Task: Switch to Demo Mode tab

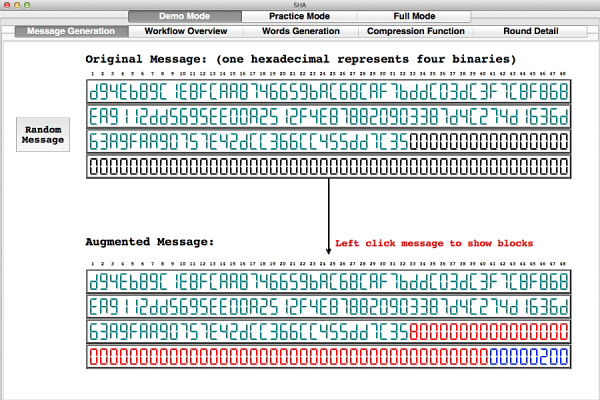Action: (184, 17)
